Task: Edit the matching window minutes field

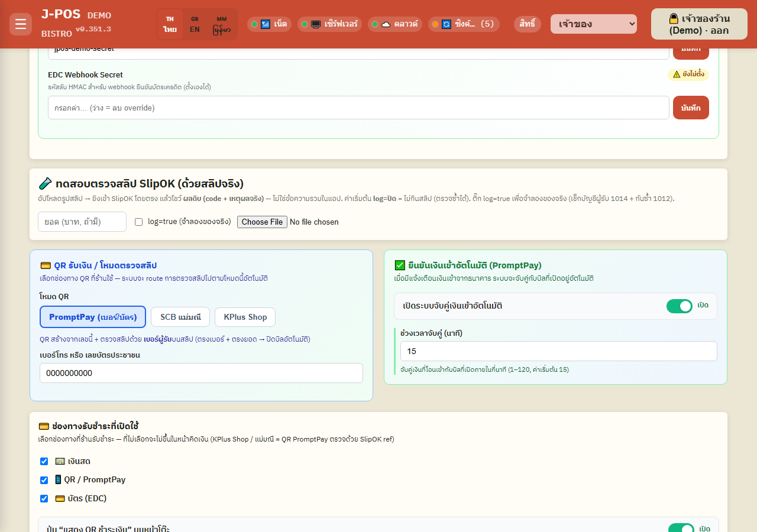Action: [x=559, y=351]
